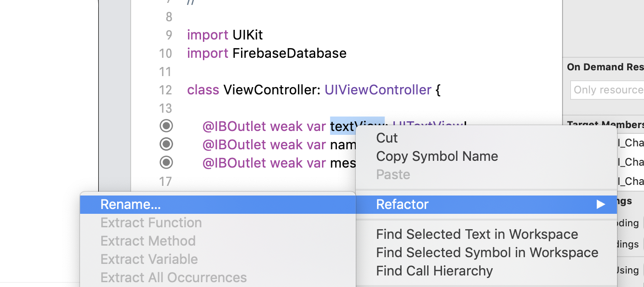Toggle the breakpoint next to the textView outlet

pos(166,126)
